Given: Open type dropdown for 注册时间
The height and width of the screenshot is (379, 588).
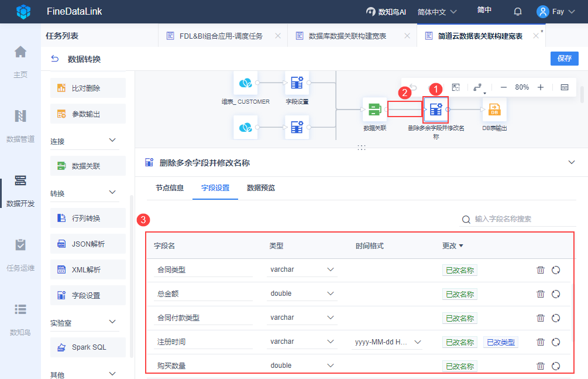Looking at the screenshot, I should 302,342.
